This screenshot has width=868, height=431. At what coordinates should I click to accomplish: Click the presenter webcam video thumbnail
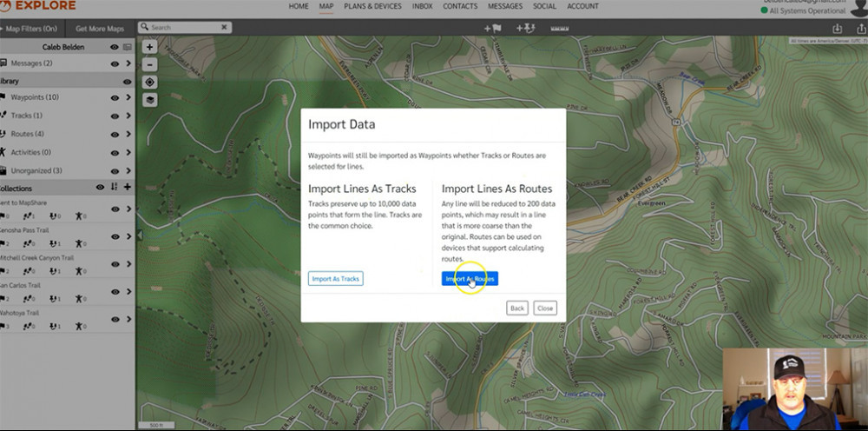[x=795, y=389]
